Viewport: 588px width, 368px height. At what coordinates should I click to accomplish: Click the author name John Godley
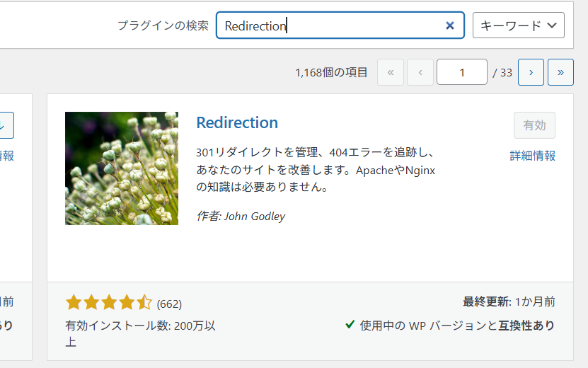coord(254,216)
